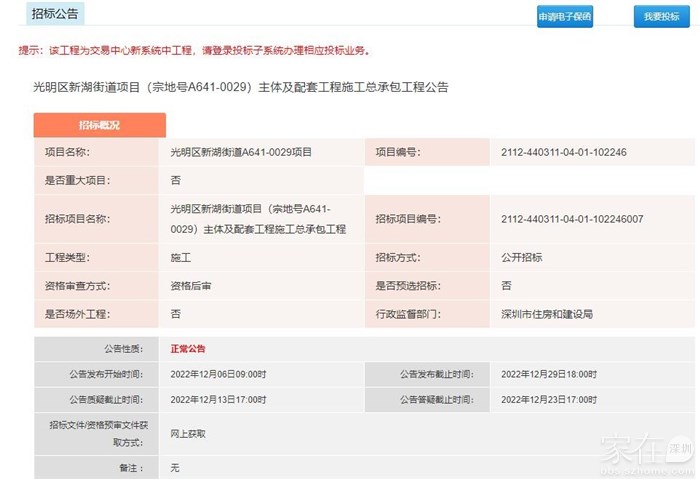The height and width of the screenshot is (479, 700).
Task: Select project number 2112-440311-04-01-102246
Action: click(x=564, y=152)
